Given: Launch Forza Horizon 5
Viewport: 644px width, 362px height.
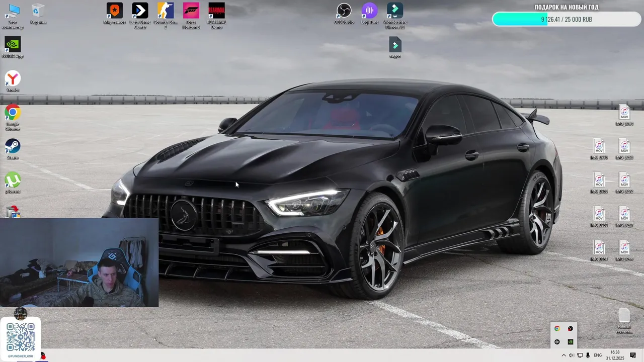Looking at the screenshot, I should pyautogui.click(x=191, y=16).
